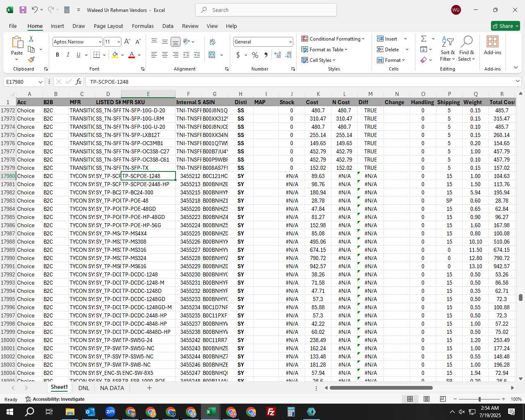Click the zoom slider handle
This screenshot has height=420, width=525.
click(x=479, y=399)
